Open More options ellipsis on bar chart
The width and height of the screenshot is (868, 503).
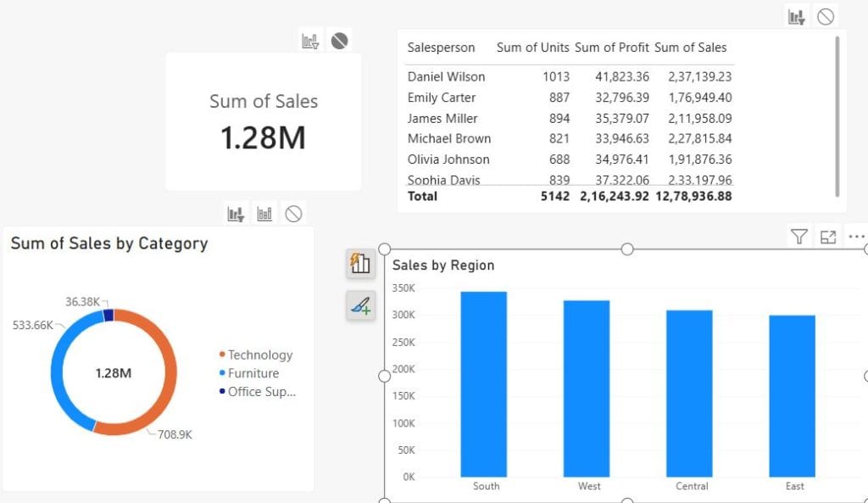(x=856, y=238)
